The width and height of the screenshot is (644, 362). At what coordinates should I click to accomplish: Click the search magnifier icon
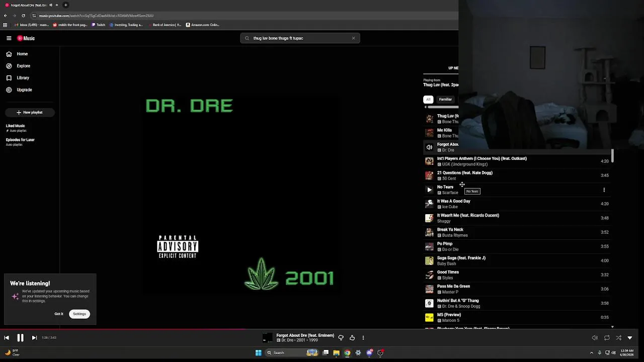coord(247,38)
